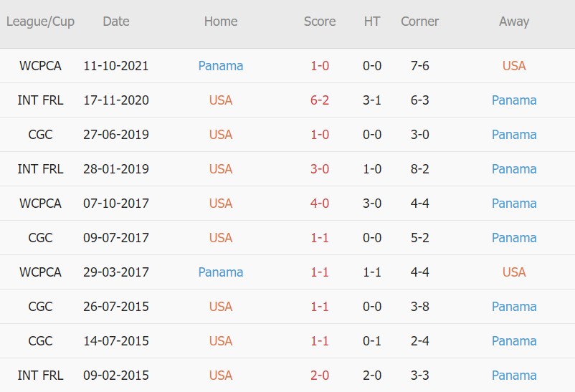Screen dimensions: 575x392
Task: Click the Score column header
Action: pyautogui.click(x=320, y=21)
